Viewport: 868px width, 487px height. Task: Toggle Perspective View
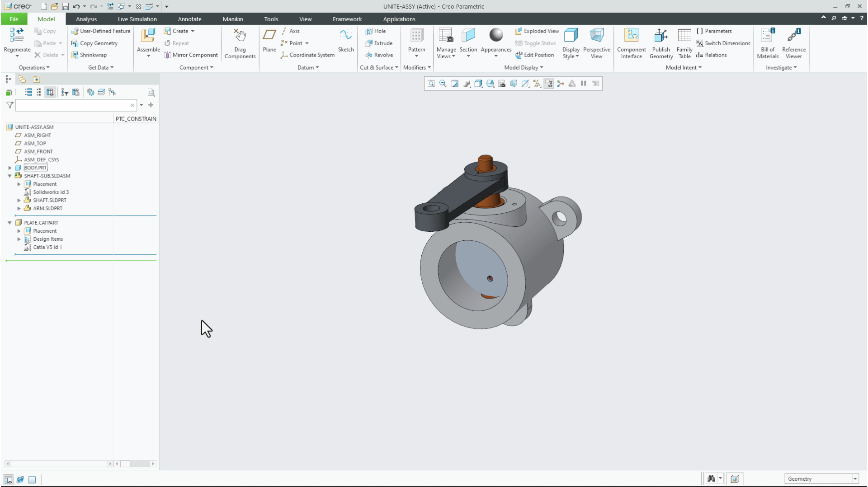[597, 43]
